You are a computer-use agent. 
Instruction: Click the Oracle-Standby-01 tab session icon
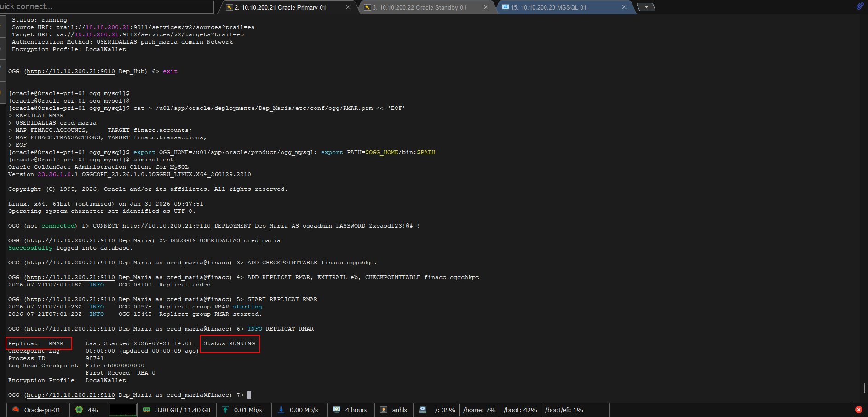tap(367, 7)
